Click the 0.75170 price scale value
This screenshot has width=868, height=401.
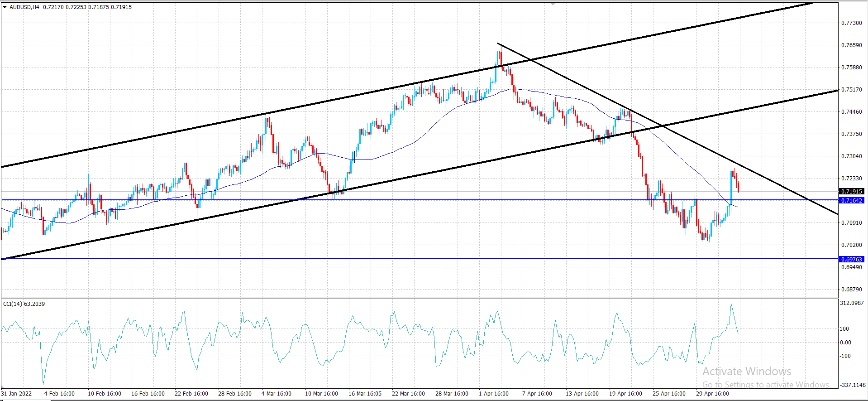851,89
